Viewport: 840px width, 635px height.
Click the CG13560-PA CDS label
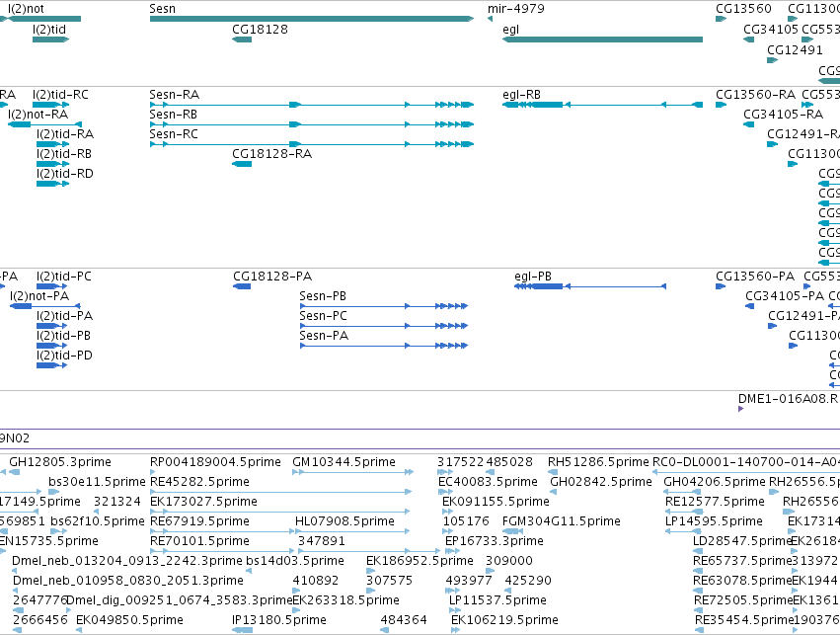[755, 277]
